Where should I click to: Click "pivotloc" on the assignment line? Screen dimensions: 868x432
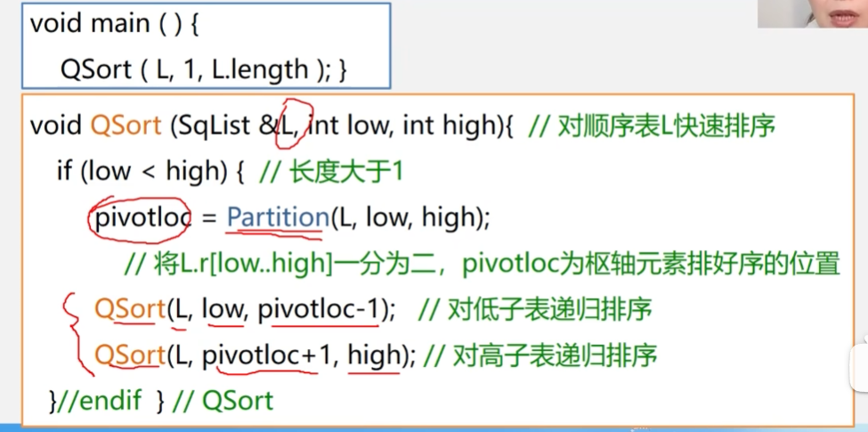(142, 219)
